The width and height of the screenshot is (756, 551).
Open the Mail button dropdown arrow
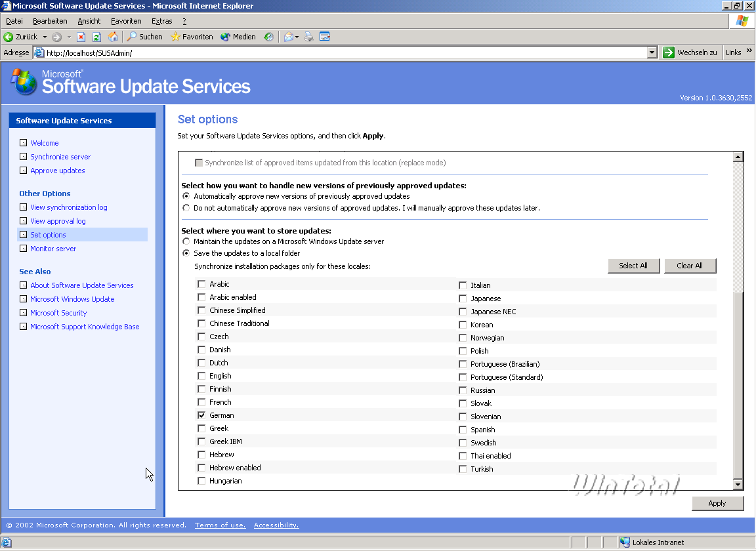[x=297, y=37]
